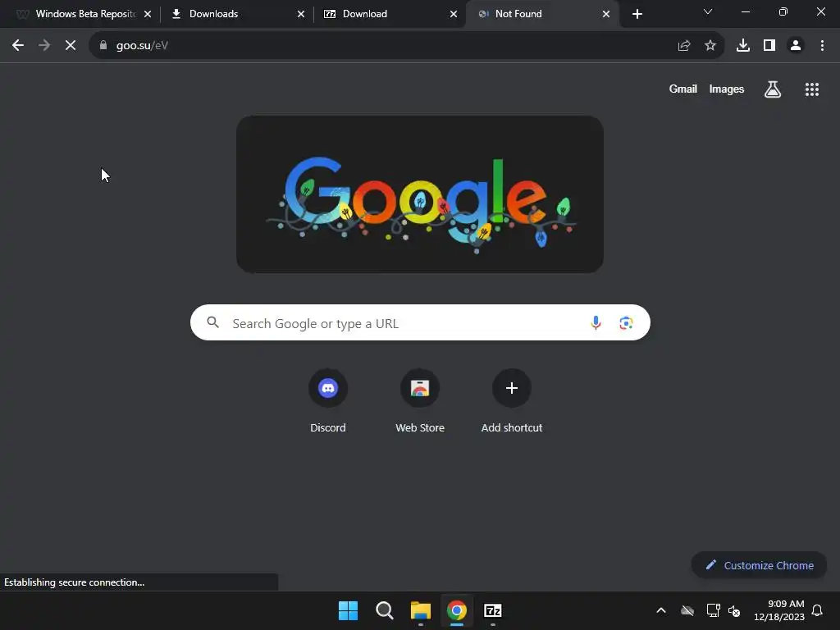Click the Google holiday lights doodle
This screenshot has height=630, width=840.
point(420,194)
